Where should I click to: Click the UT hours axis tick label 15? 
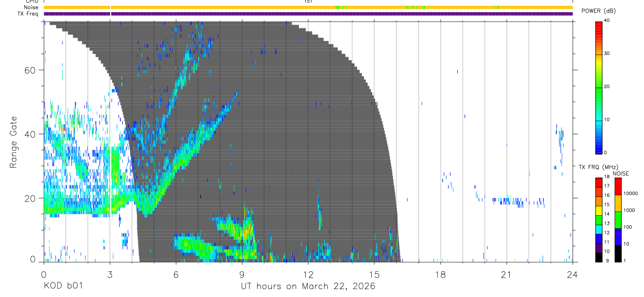point(374,274)
